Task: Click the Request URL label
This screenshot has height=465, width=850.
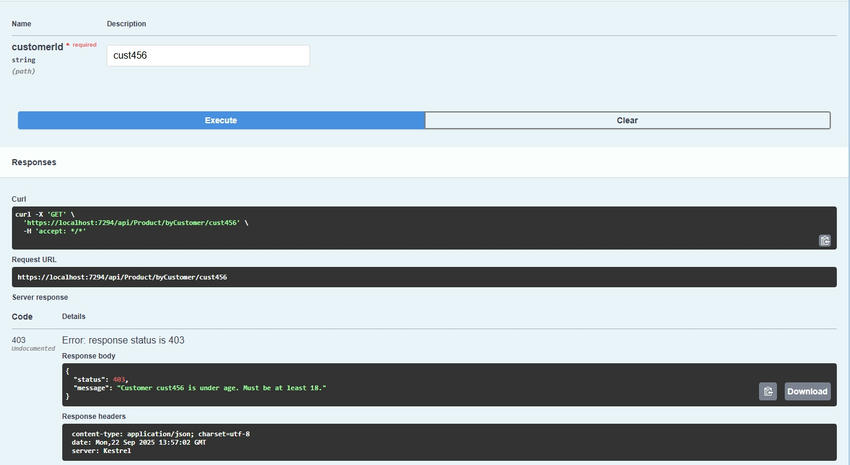Action: pos(34,260)
